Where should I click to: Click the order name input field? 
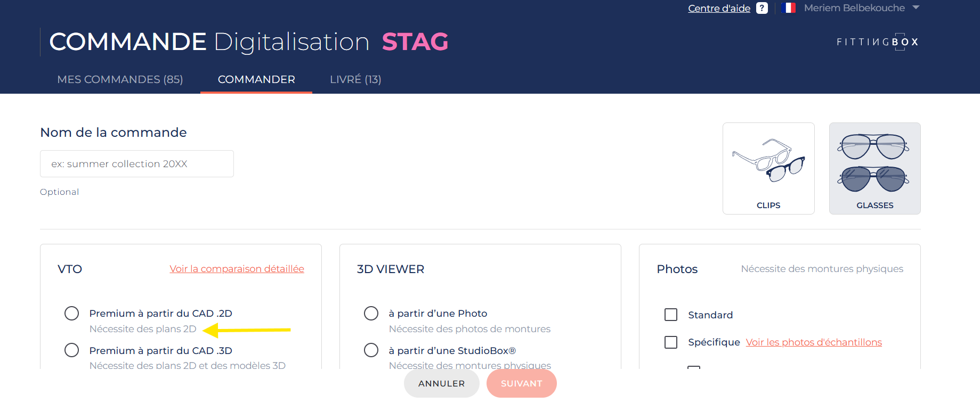point(137,164)
